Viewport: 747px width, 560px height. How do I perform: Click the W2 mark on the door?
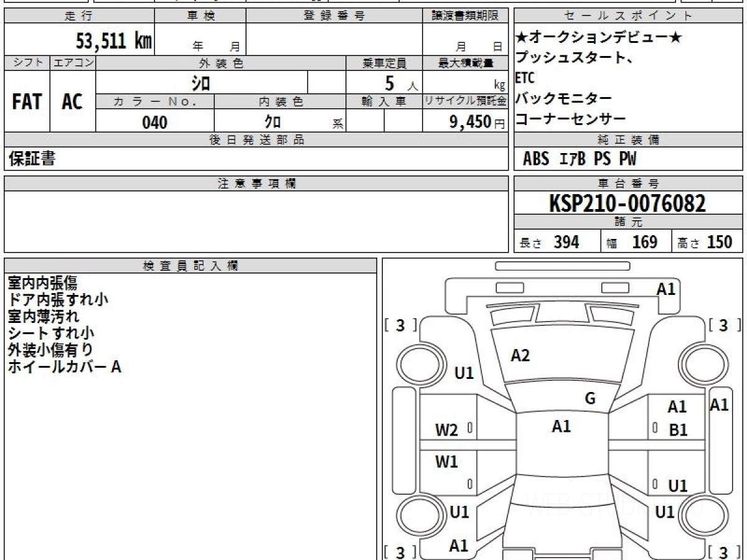[x=446, y=430]
